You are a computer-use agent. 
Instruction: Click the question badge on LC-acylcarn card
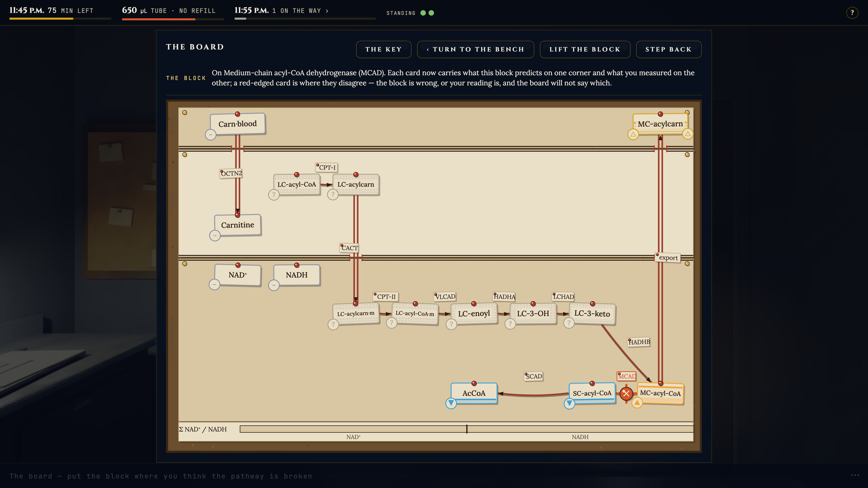point(333,195)
